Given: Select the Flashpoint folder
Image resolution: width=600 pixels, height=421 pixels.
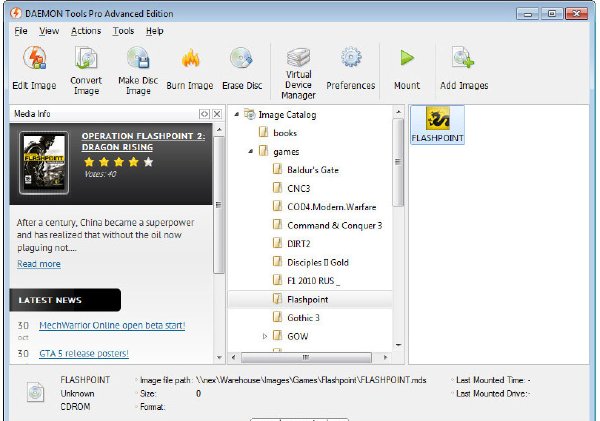Looking at the screenshot, I should point(308,300).
